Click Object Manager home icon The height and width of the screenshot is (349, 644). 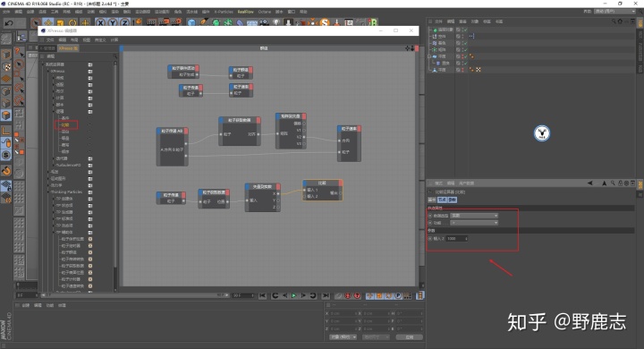(620, 21)
